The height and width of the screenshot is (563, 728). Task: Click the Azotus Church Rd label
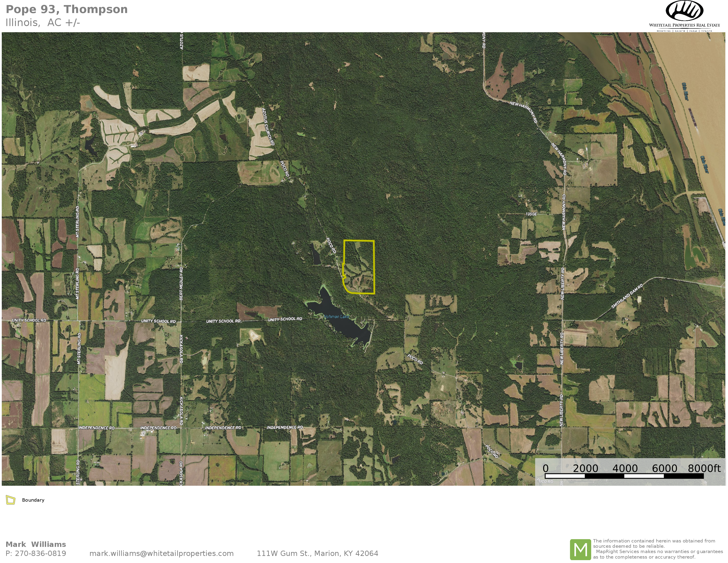[x=268, y=127]
